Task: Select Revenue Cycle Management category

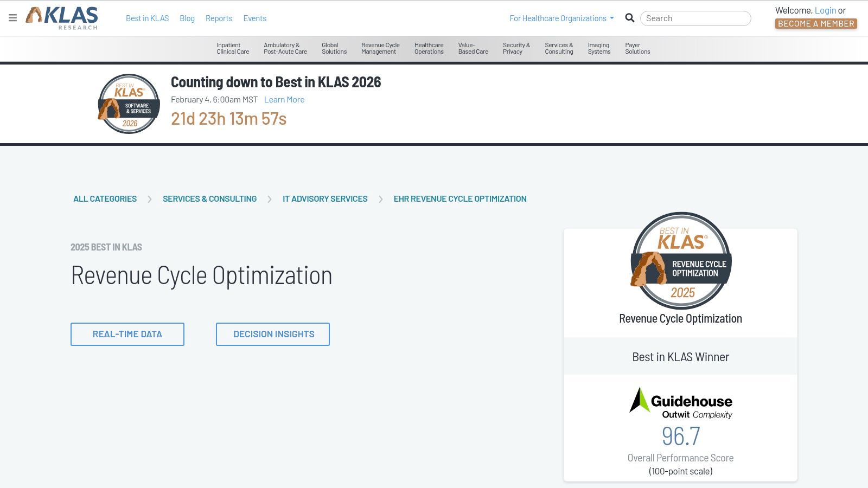Action: pyautogui.click(x=380, y=49)
